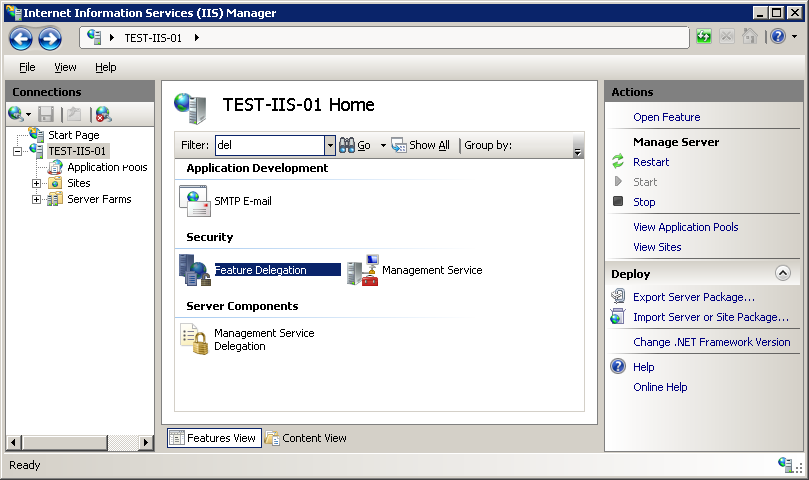Open the View menu
Screen dimensions: 809x480
coord(65,67)
